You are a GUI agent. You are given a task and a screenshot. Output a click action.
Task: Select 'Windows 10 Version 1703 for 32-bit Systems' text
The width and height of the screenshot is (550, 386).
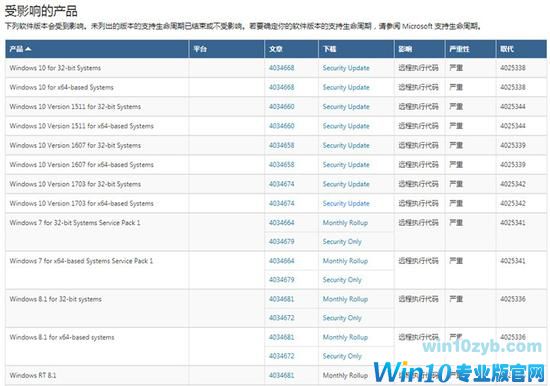[x=75, y=184]
